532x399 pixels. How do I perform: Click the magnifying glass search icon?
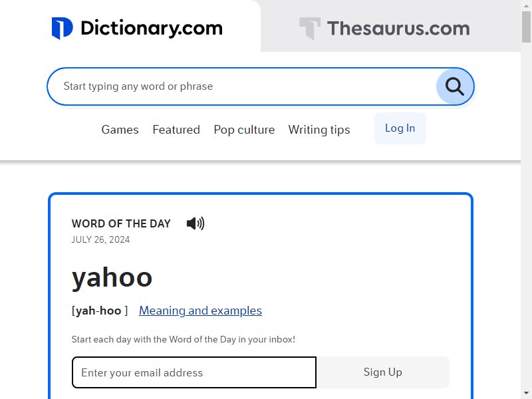455,86
